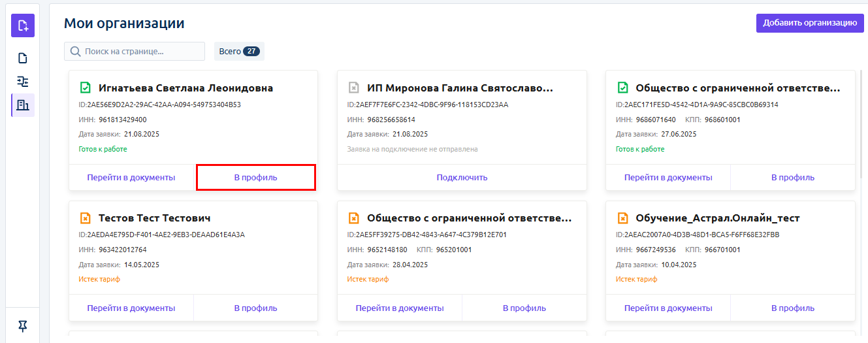Viewport: 868px width, 343px height.
Task: Click the purple new document icon in sidebar
Action: tap(23, 25)
